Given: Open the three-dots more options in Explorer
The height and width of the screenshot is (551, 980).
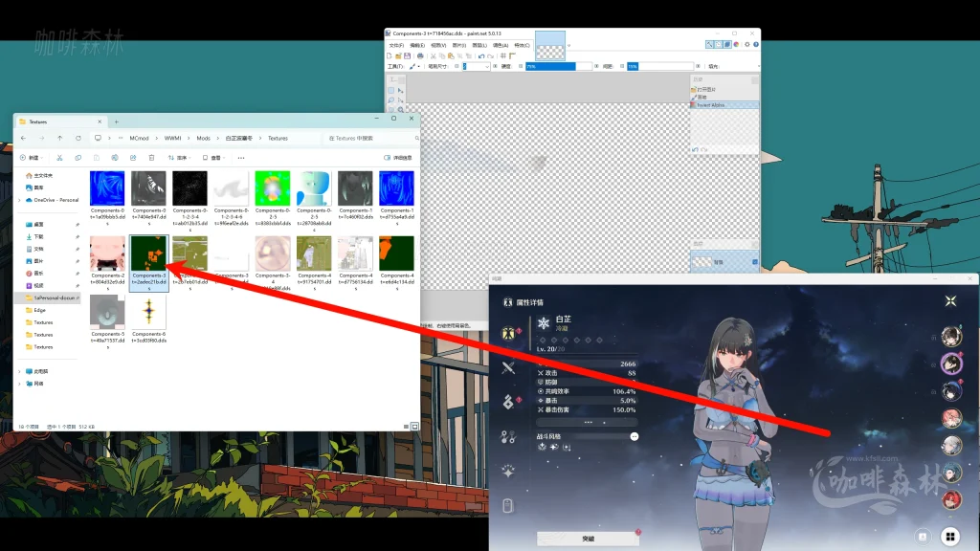Looking at the screenshot, I should tap(241, 158).
